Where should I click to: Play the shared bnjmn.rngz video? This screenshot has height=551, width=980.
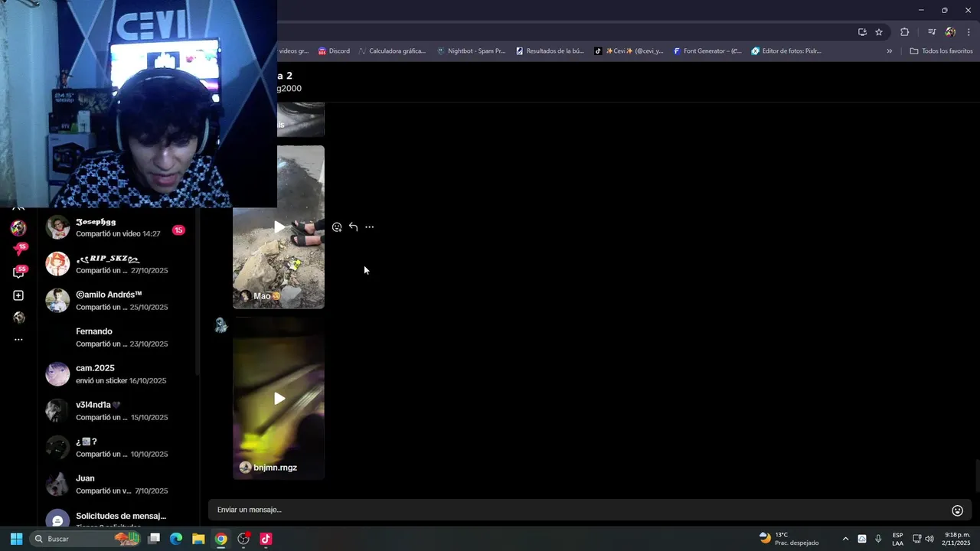pyautogui.click(x=279, y=399)
